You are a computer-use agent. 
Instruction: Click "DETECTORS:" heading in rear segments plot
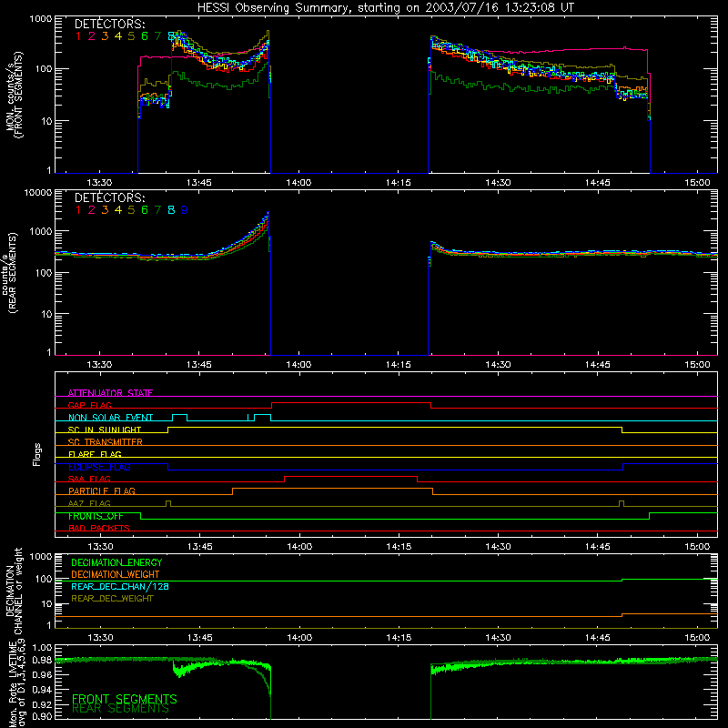109,197
